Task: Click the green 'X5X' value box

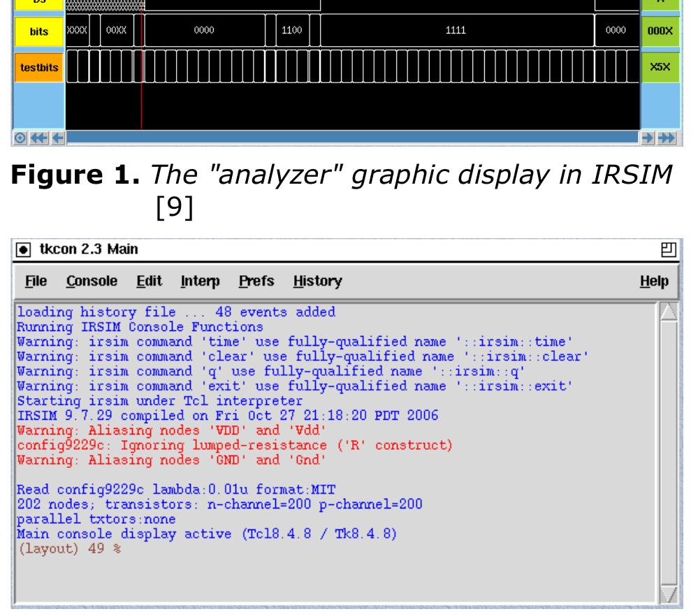Action: pyautogui.click(x=660, y=67)
